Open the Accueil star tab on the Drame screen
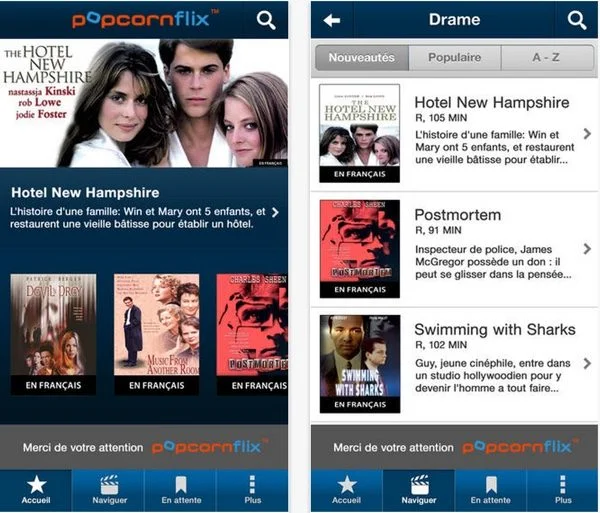The width and height of the screenshot is (600, 513). (347, 490)
